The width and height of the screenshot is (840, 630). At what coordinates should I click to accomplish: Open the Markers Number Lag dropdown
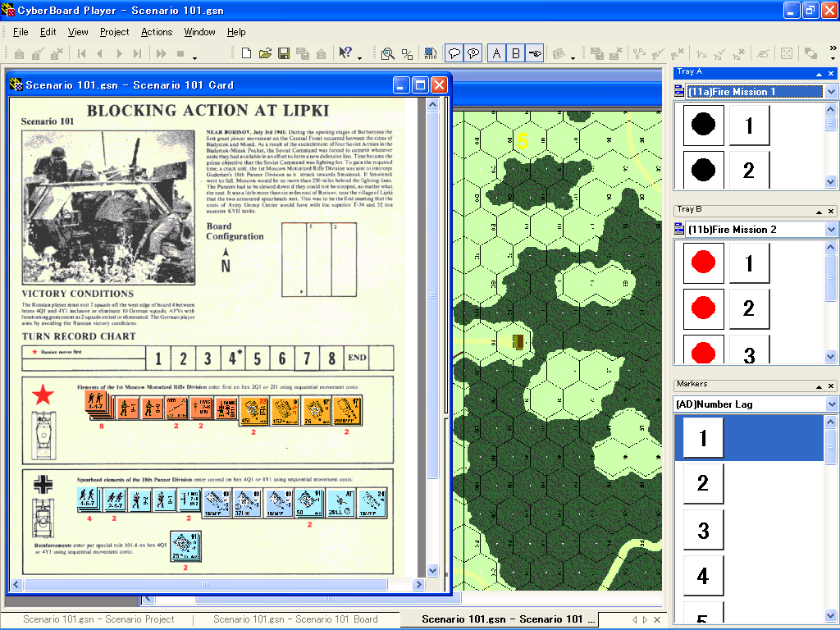[831, 404]
